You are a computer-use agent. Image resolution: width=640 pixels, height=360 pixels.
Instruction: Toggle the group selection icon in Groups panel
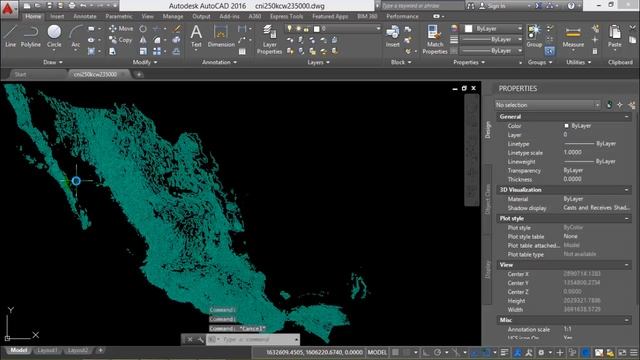pos(549,51)
